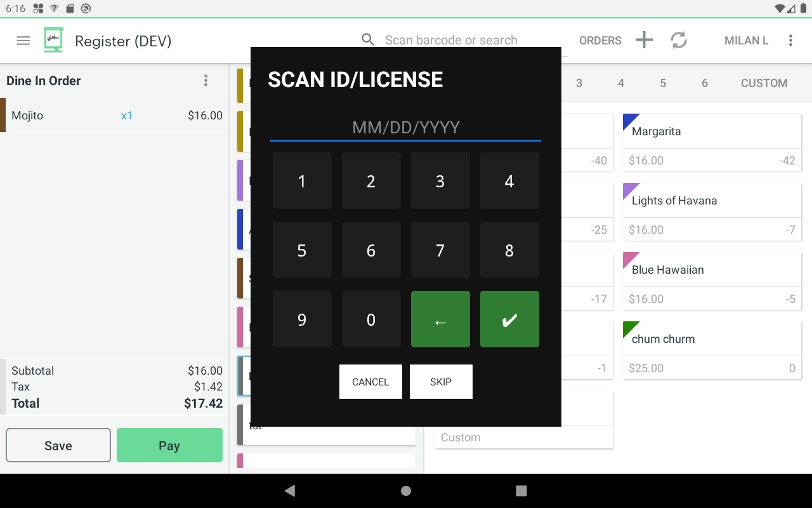Cancel the Scan ID dialog
Image resolution: width=812 pixels, height=508 pixels.
tap(370, 382)
